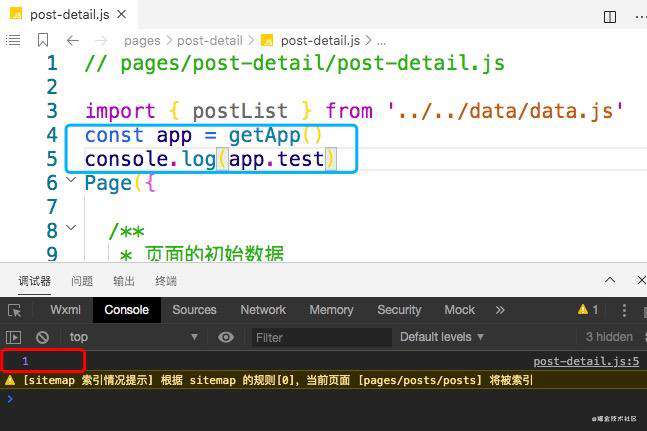Switch to 终端 panel tab

[166, 281]
